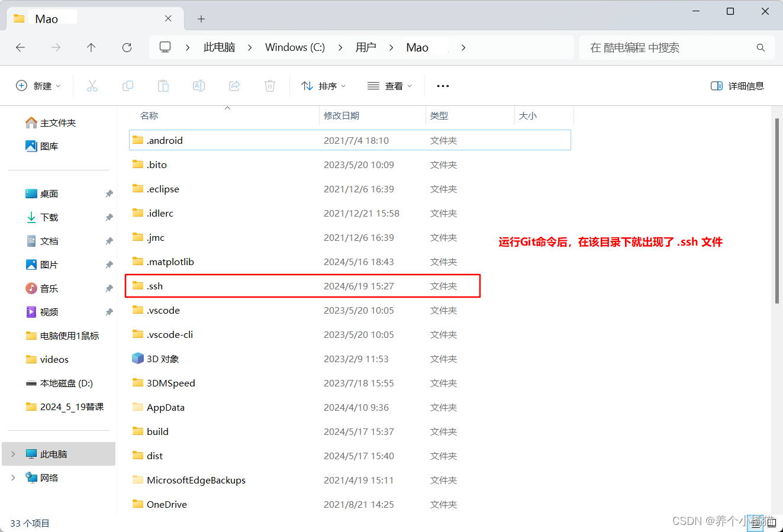The width and height of the screenshot is (783, 532).
Task: Expand the 此电脑 tree node
Action: click(13, 454)
